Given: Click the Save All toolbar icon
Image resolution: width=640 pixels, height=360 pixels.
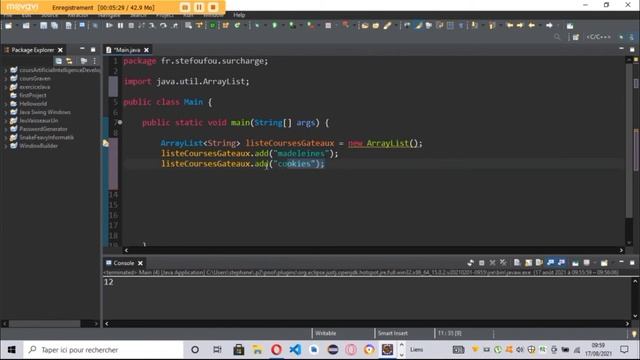Looking at the screenshot, I should [x=54, y=26].
